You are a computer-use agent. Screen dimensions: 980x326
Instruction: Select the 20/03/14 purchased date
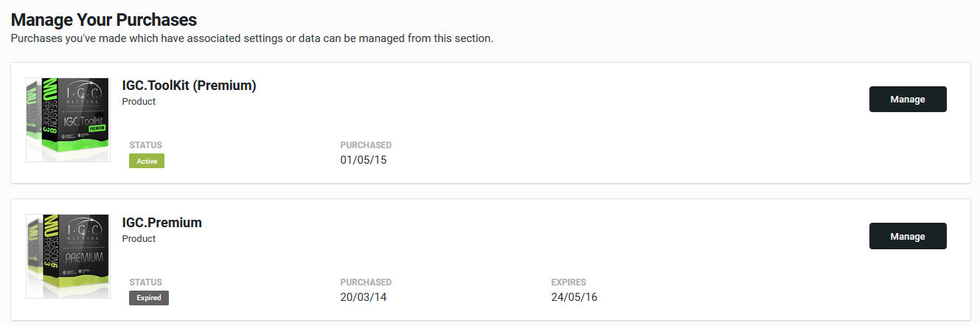click(x=364, y=297)
